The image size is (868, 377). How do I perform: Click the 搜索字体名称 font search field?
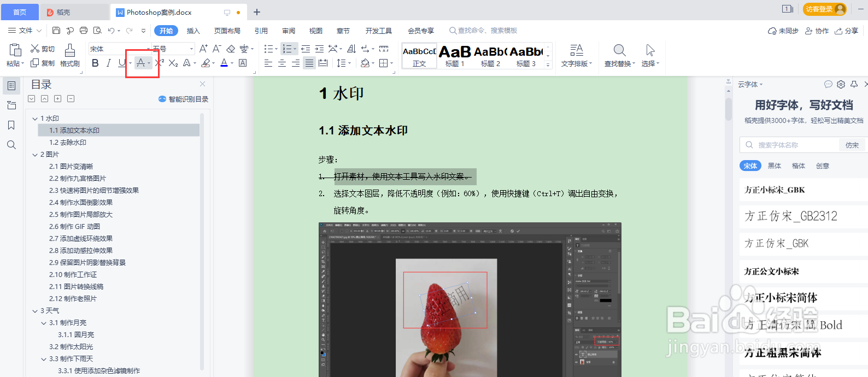(789, 145)
